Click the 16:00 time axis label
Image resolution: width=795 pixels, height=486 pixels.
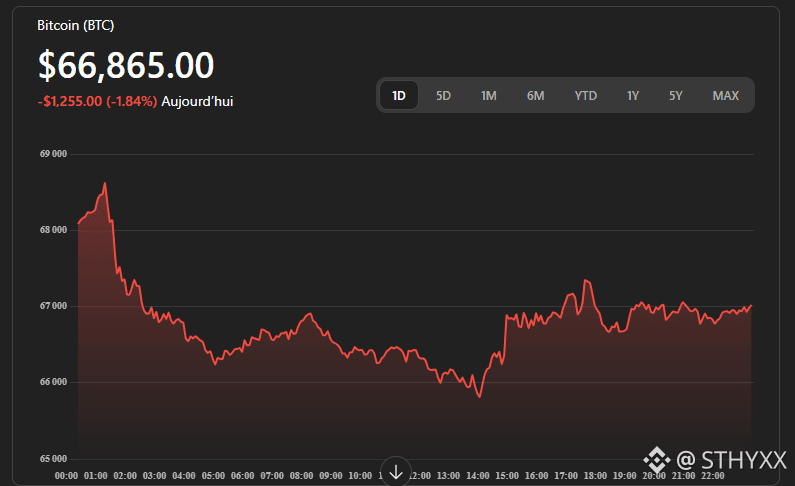point(537,476)
